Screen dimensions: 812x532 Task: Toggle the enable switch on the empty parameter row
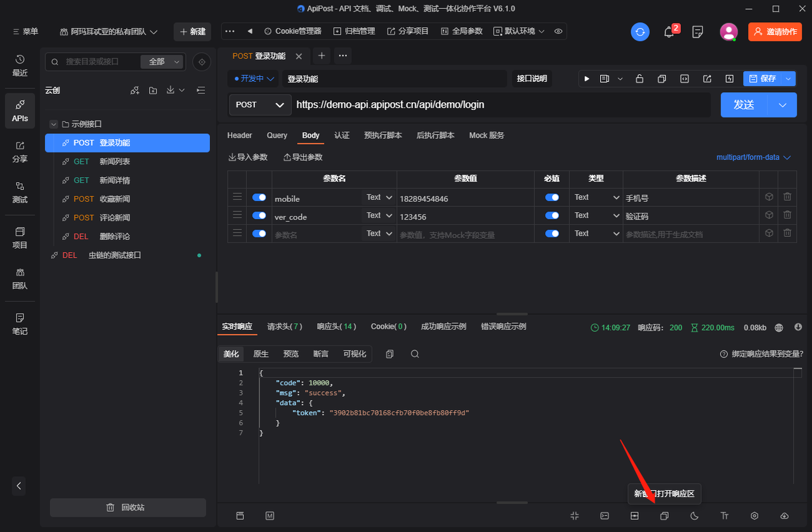click(259, 234)
